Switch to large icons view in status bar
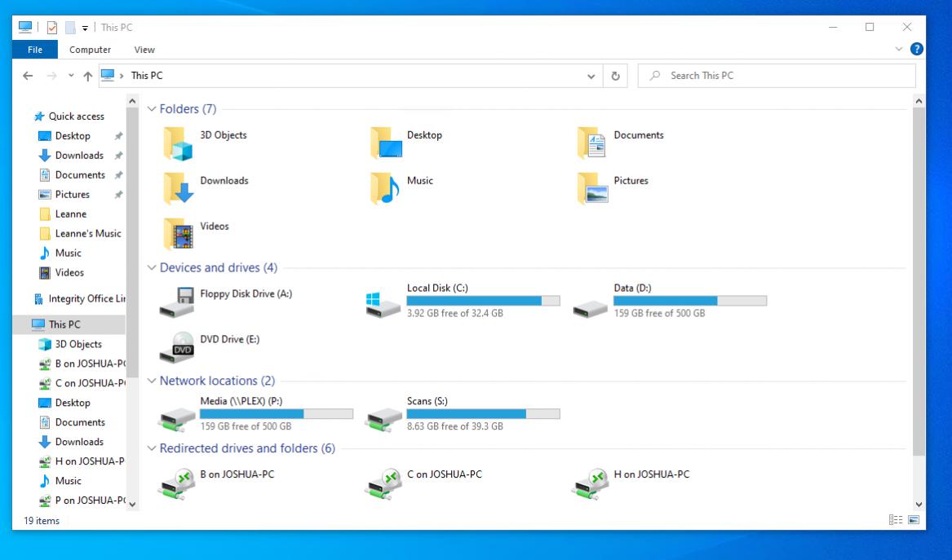 coord(913,520)
